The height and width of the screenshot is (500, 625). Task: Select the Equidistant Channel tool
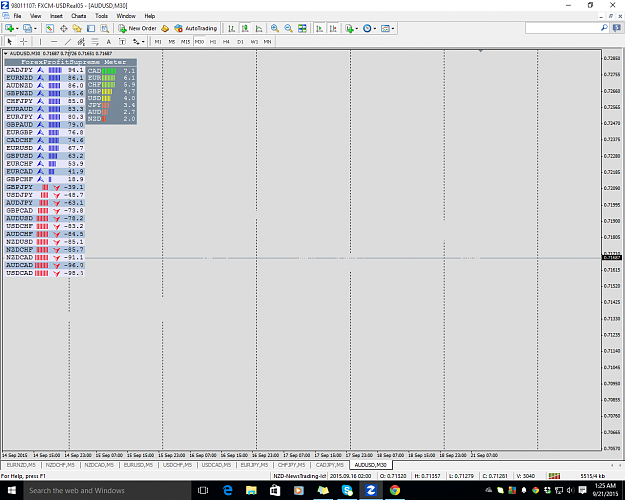tap(81, 41)
